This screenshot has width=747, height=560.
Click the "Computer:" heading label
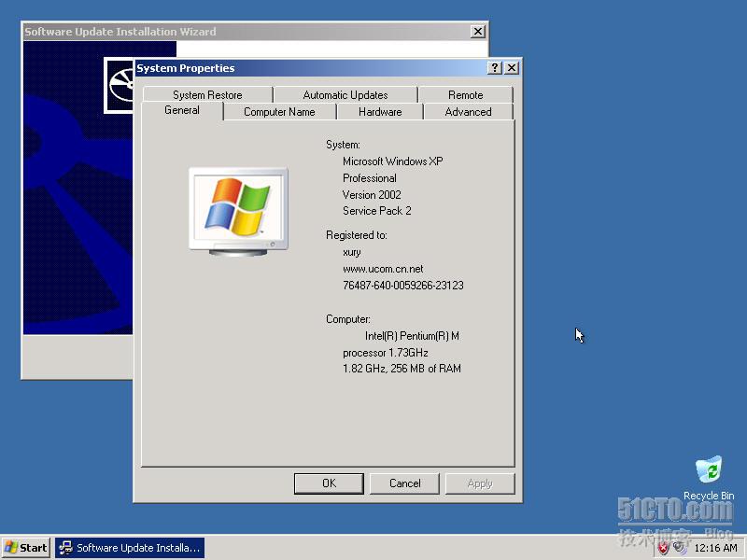(347, 319)
